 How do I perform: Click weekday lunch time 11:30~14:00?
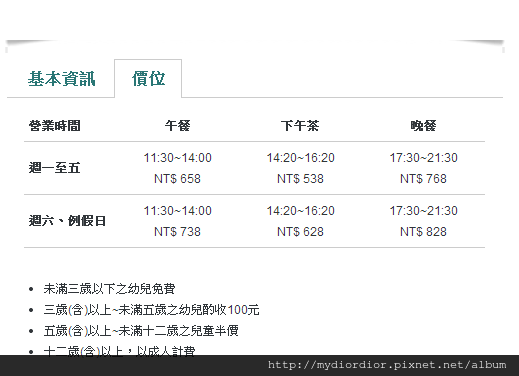coord(177,158)
